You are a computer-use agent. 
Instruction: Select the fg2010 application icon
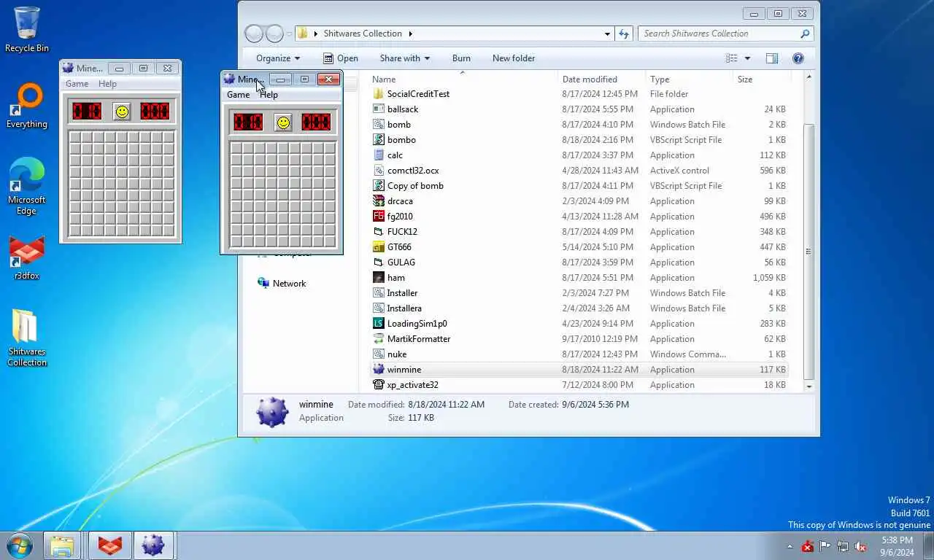378,217
